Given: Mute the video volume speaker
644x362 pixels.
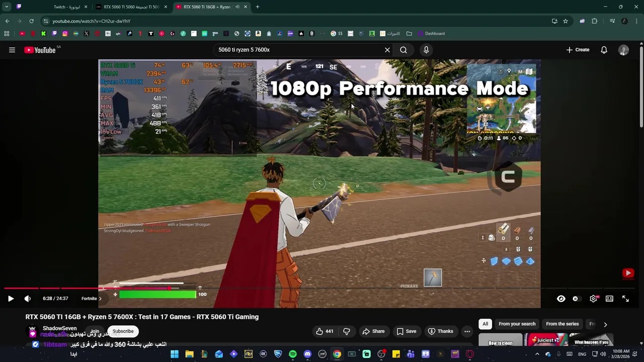Looking at the screenshot, I should [x=28, y=299].
